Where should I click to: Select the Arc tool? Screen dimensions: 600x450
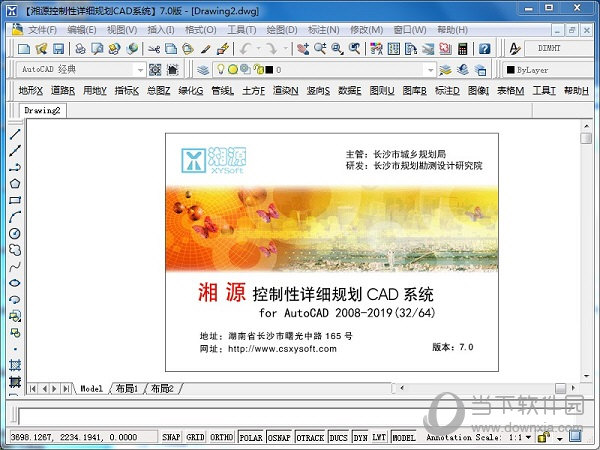pyautogui.click(x=15, y=217)
